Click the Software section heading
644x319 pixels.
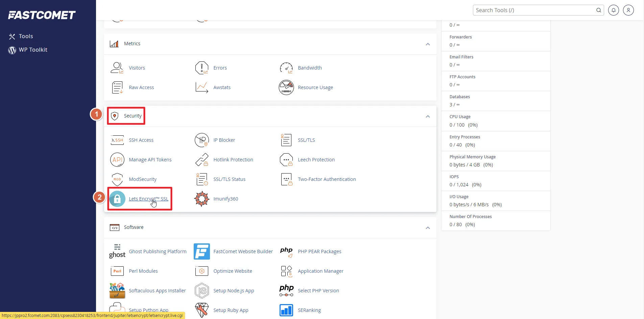[x=134, y=227]
